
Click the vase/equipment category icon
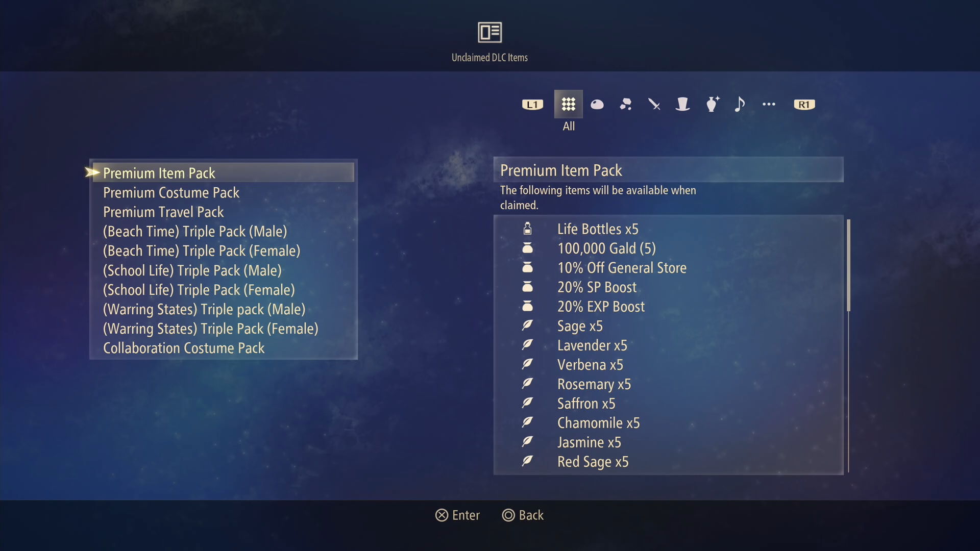(711, 104)
